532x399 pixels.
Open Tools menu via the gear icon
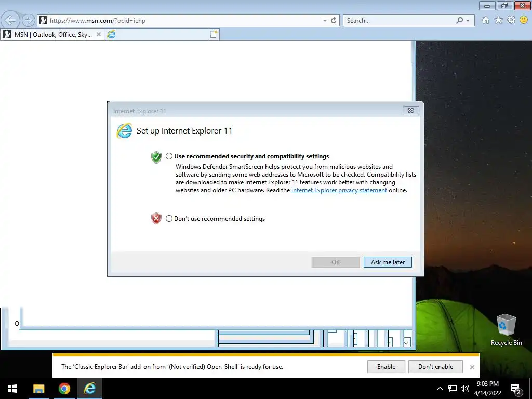tap(511, 20)
